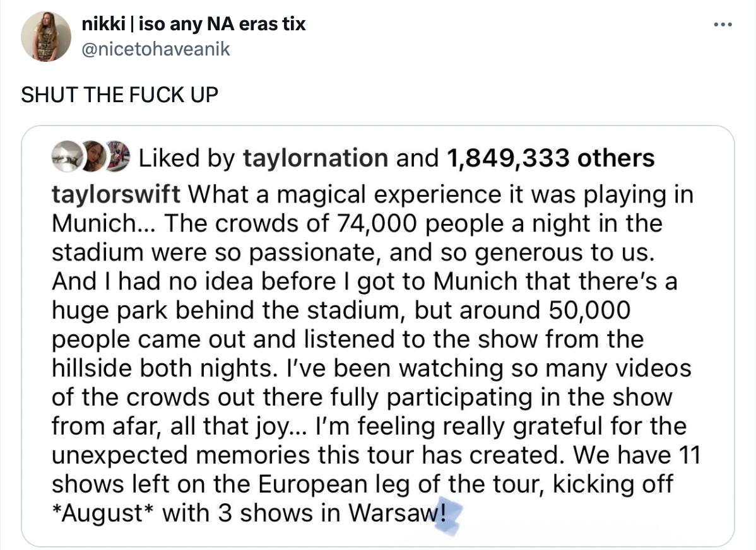The width and height of the screenshot is (756, 550).
Task: Click "taylornation" in the Liked by line
Action: tap(316, 158)
